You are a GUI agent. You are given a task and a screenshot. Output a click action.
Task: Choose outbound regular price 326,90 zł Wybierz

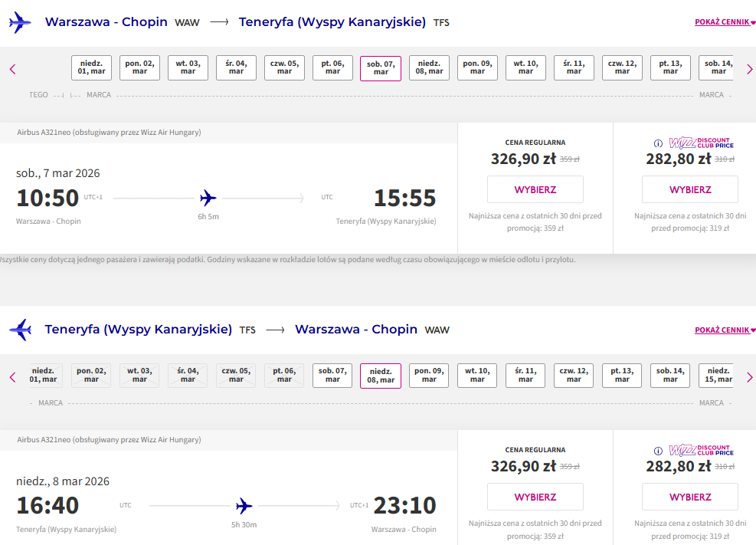point(535,189)
